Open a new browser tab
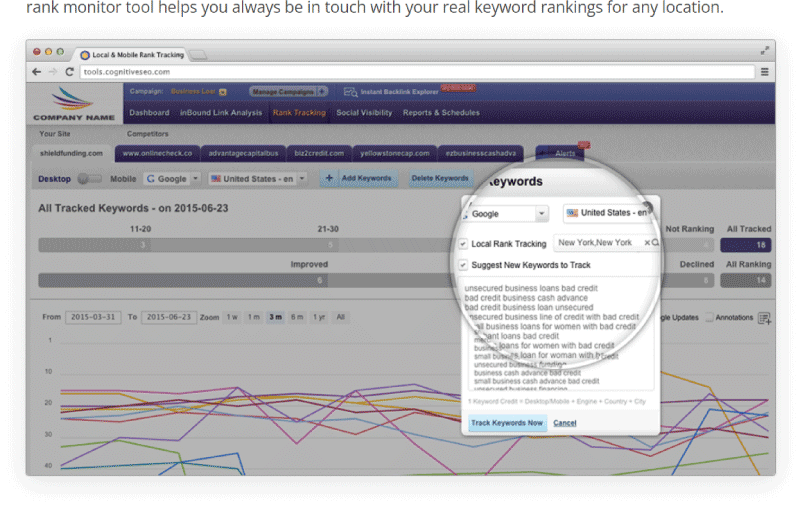Viewport: 800px width, 530px height. pos(198,55)
